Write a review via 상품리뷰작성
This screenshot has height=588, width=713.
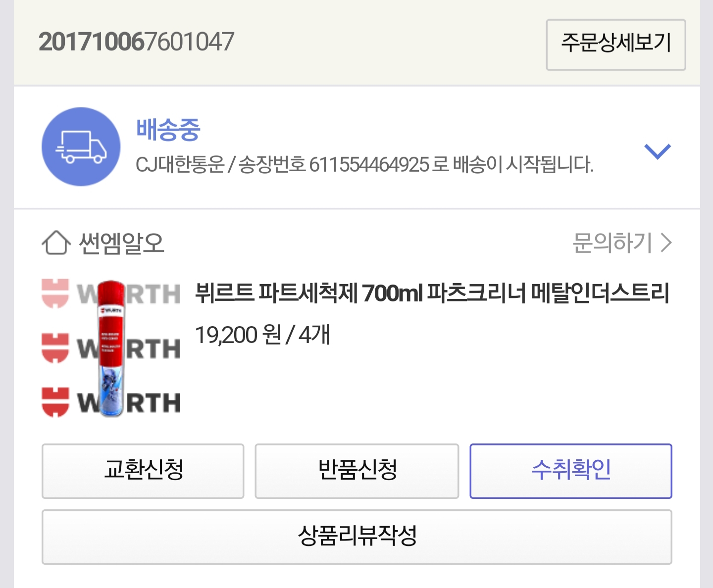pos(357,537)
